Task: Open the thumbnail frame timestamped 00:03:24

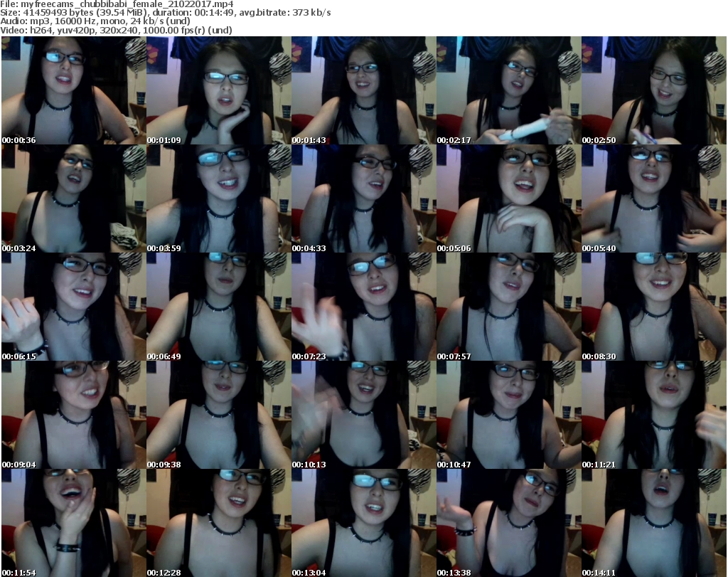Action: point(74,198)
